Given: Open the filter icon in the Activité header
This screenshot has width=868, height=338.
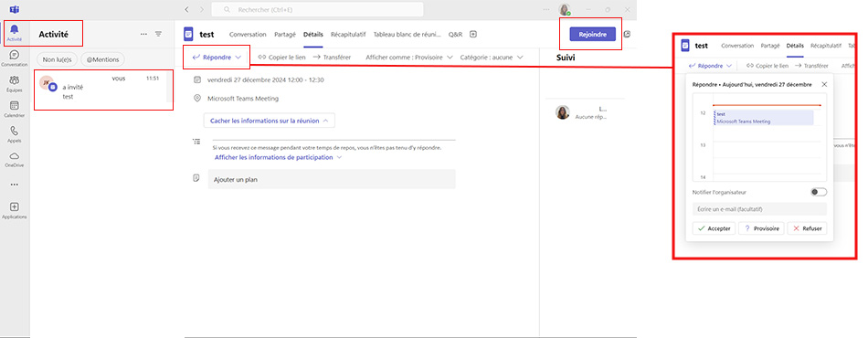Looking at the screenshot, I should [x=159, y=35].
